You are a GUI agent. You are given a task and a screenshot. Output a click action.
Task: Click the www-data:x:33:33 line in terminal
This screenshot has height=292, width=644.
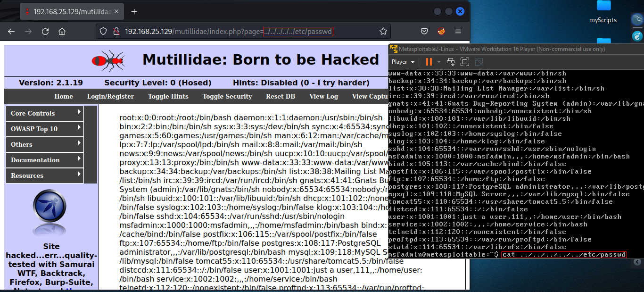pos(477,74)
